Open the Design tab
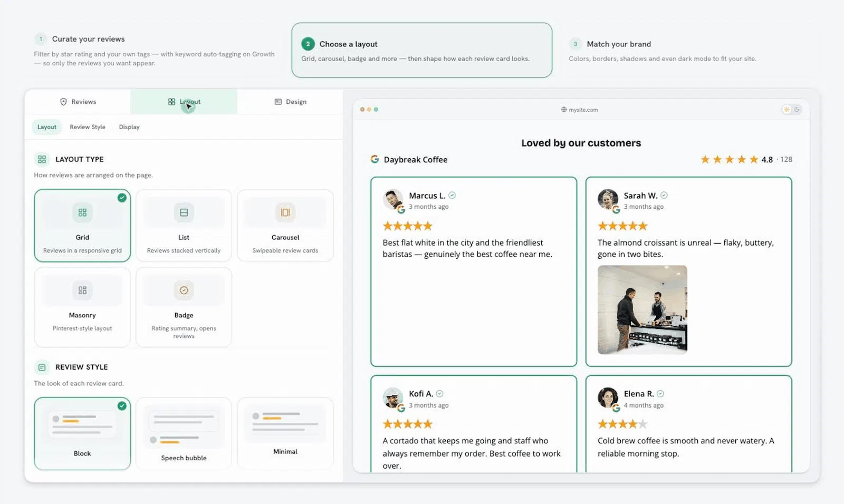844x504 pixels. pyautogui.click(x=290, y=102)
